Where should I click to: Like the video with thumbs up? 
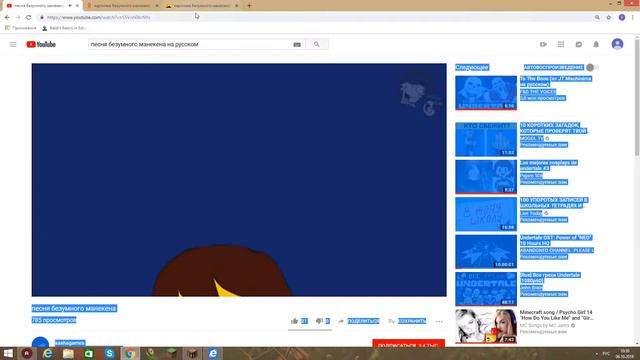coord(294,321)
